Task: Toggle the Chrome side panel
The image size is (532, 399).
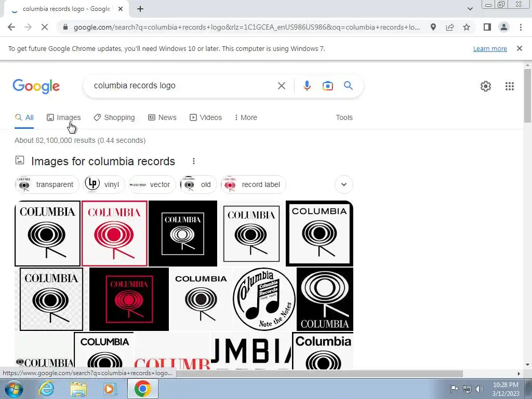Action: click(x=487, y=27)
